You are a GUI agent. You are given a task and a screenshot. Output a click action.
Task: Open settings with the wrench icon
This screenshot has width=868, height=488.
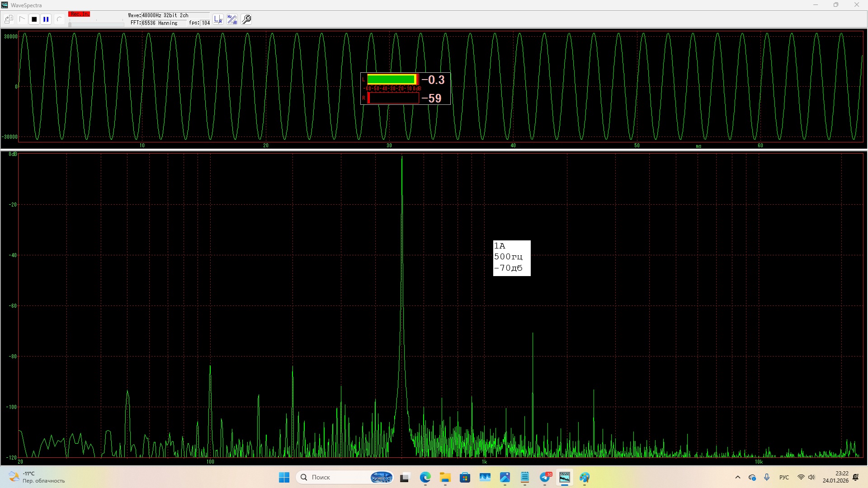click(246, 19)
